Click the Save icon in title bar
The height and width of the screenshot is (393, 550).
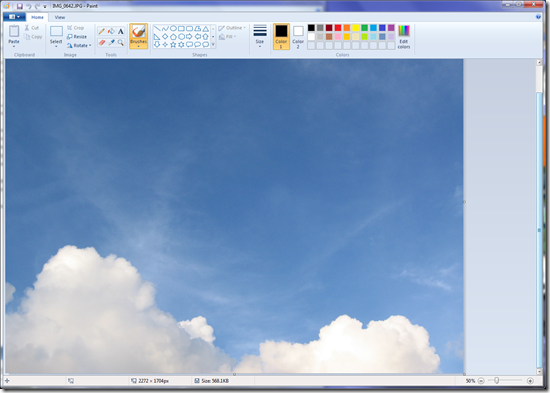pos(20,6)
